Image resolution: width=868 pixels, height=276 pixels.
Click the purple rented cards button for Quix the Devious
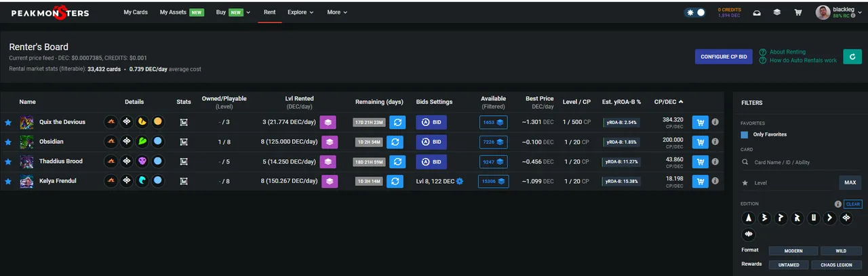click(x=328, y=122)
